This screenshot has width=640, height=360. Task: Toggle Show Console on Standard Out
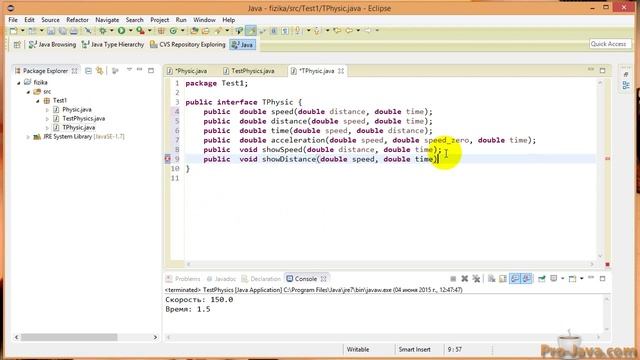coord(515,279)
